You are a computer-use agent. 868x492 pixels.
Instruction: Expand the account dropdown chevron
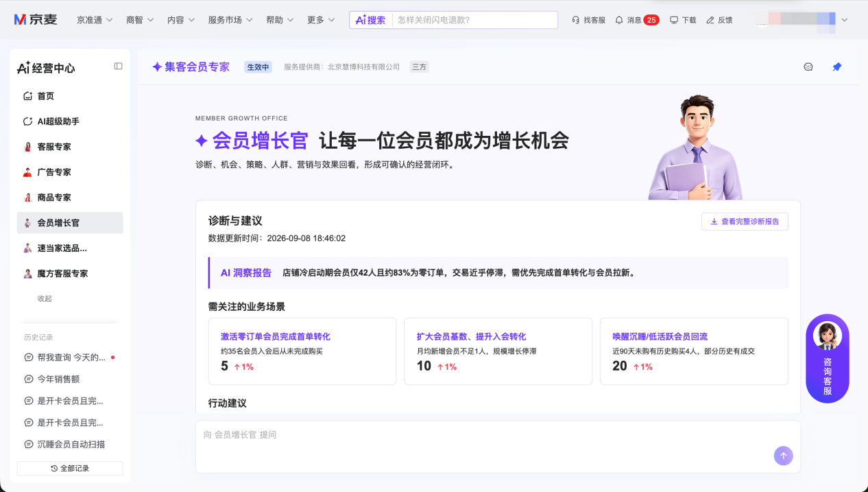coord(844,20)
